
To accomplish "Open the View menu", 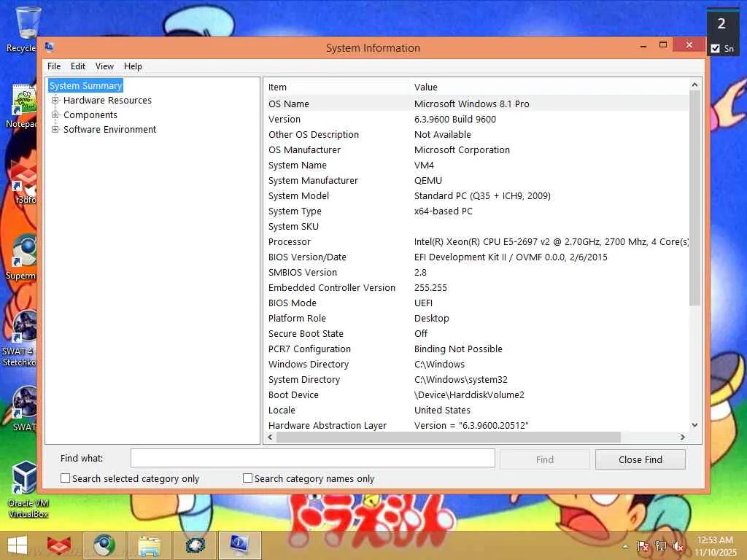I will coord(104,66).
